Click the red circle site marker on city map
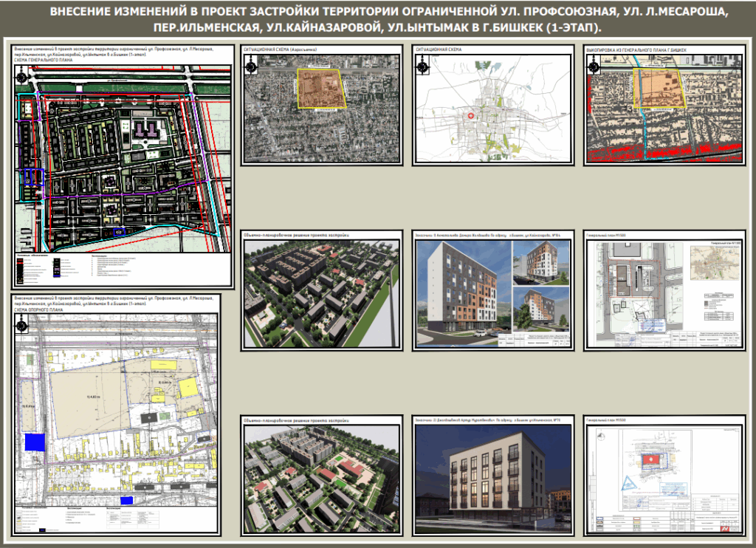The height and width of the screenshot is (548, 756). pyautogui.click(x=470, y=116)
